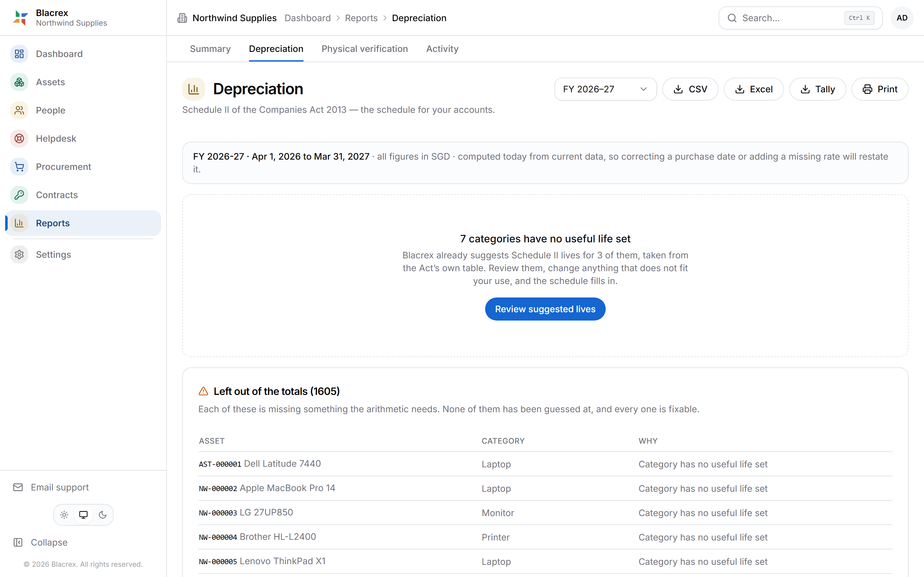Open the Dashboard sidebar icon
Screen dimensions: 924x577
pos(19,54)
